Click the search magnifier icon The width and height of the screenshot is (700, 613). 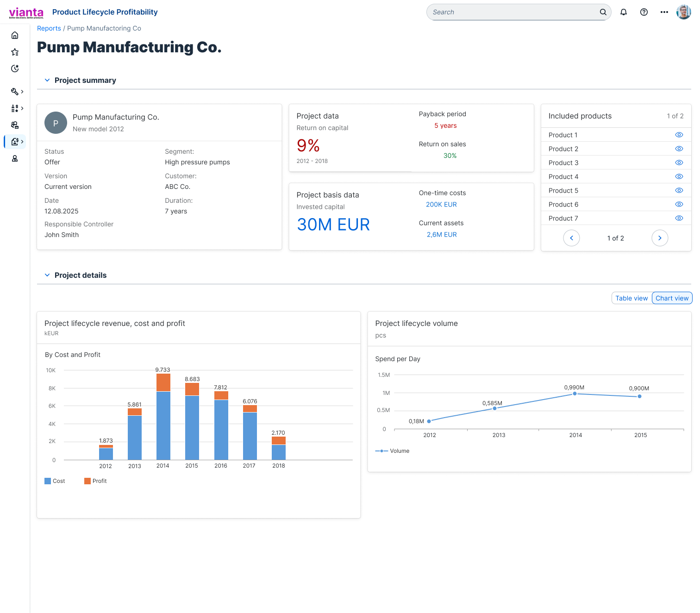pos(603,12)
